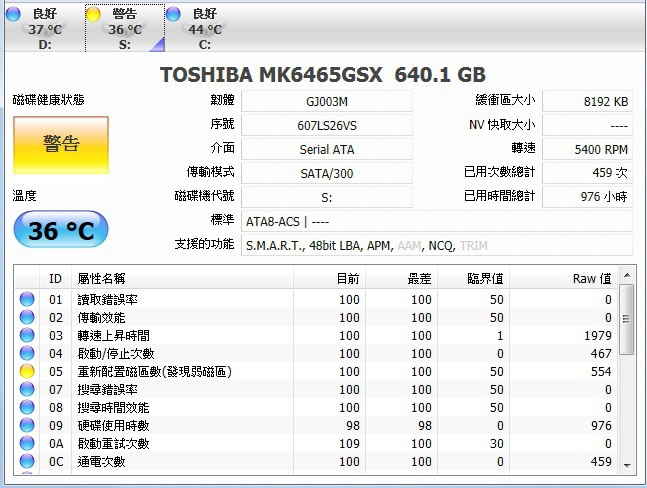Image resolution: width=647 pixels, height=488 pixels.
Task: Click the yellow 警告 health status button
Action: [61, 145]
